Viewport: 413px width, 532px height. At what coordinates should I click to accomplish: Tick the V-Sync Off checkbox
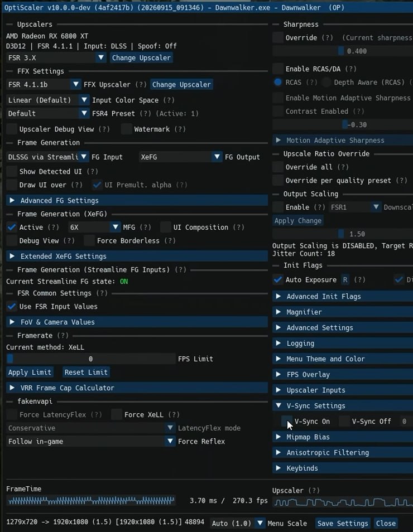tap(344, 421)
